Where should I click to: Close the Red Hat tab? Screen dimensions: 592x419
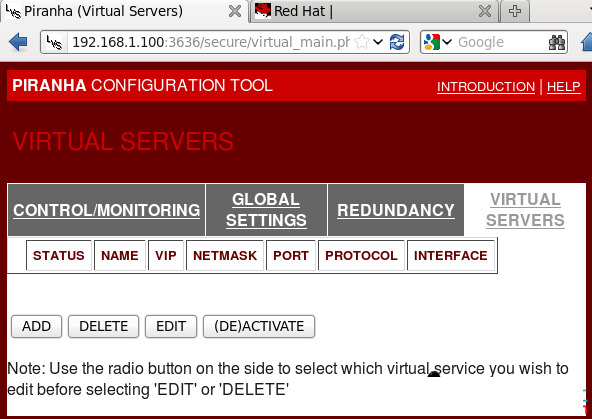(485, 11)
